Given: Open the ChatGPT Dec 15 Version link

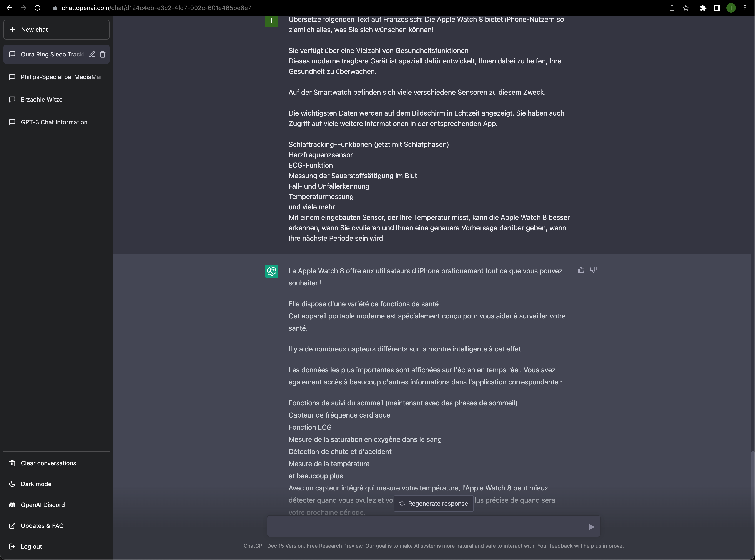Looking at the screenshot, I should (x=273, y=546).
